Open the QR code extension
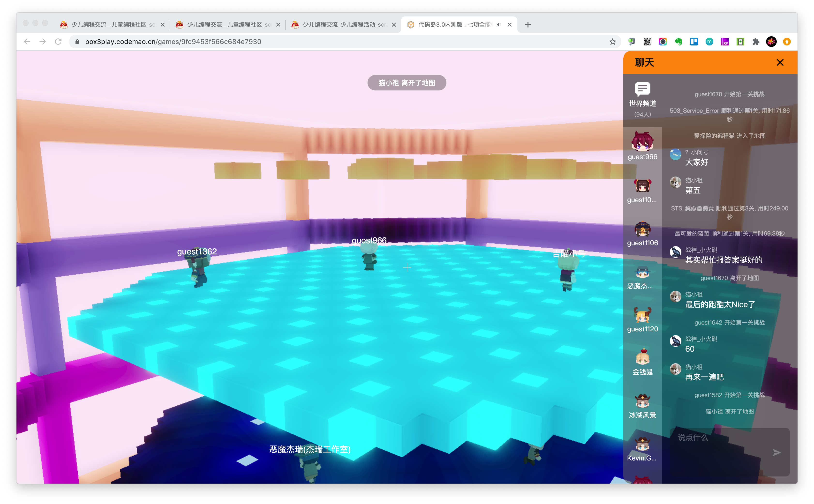 tap(647, 42)
